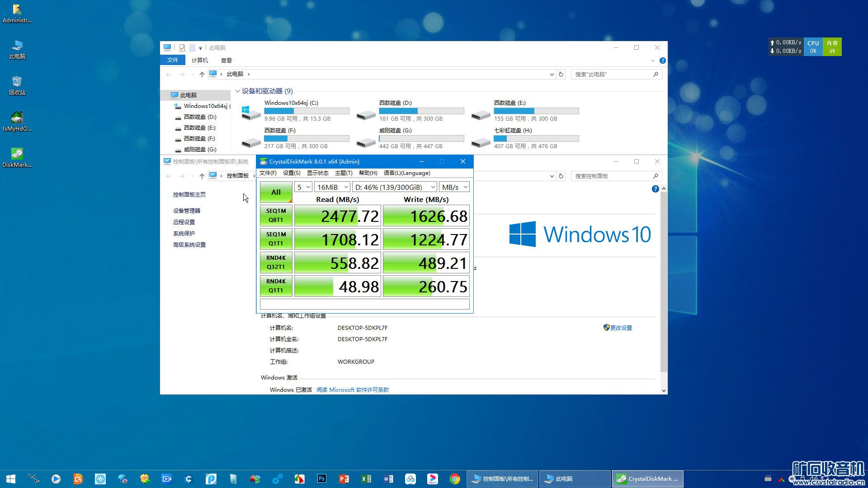868x488 pixels.
Task: Go to 控制面板主页
Action: point(189,194)
